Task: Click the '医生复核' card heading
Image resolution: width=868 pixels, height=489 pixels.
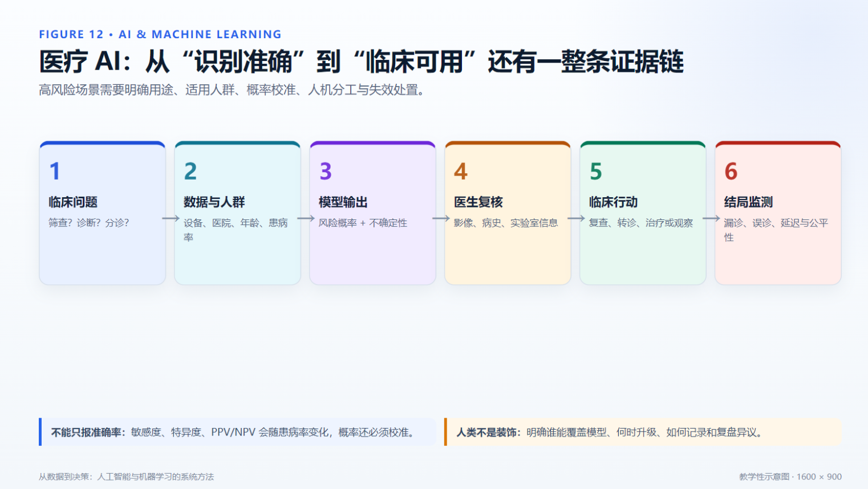Action: click(478, 202)
